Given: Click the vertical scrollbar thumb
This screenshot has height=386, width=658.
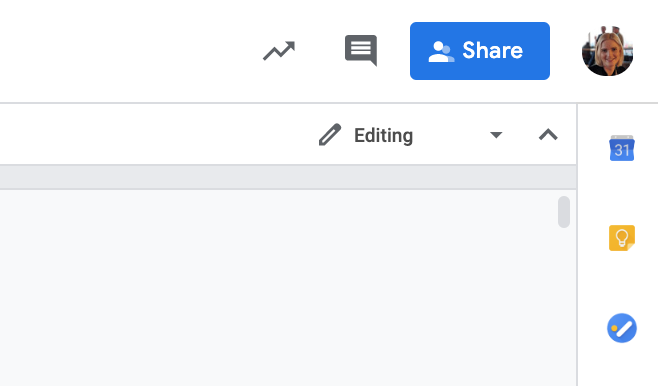Looking at the screenshot, I should pyautogui.click(x=564, y=212).
